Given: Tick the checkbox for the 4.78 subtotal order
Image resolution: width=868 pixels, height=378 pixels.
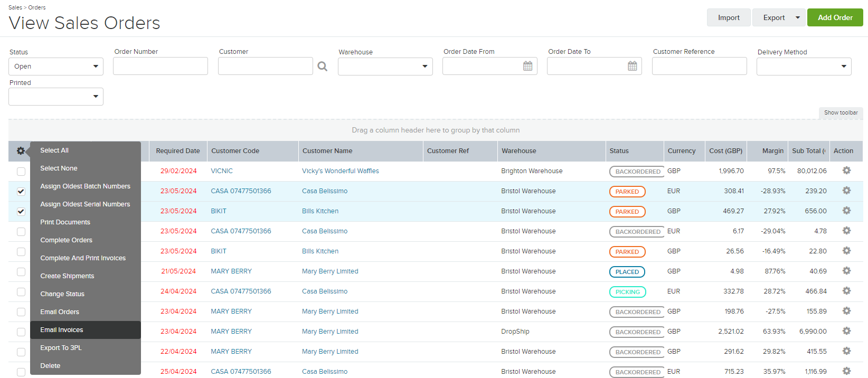Looking at the screenshot, I should click(x=21, y=232).
